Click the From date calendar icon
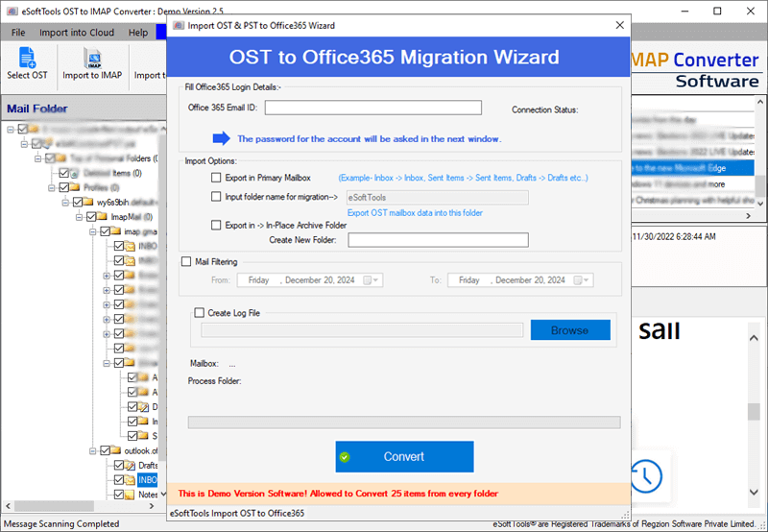Viewport: 768px width, 532px height. [x=367, y=280]
